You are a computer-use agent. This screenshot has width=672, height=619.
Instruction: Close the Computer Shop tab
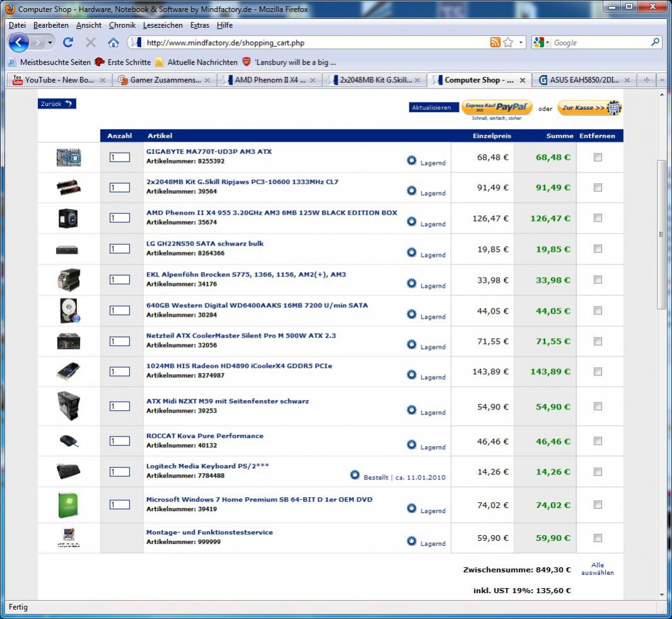pyautogui.click(x=522, y=80)
